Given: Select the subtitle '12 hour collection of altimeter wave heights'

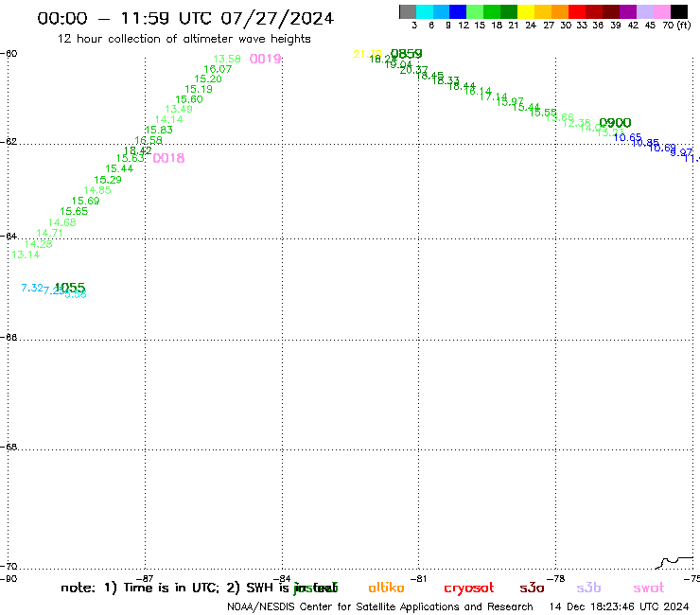Looking at the screenshot, I should coord(184,39).
